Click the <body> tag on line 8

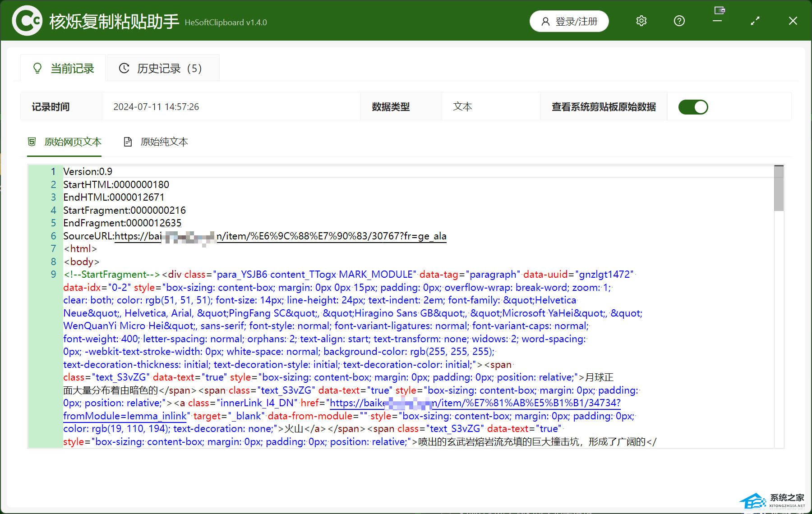click(82, 262)
